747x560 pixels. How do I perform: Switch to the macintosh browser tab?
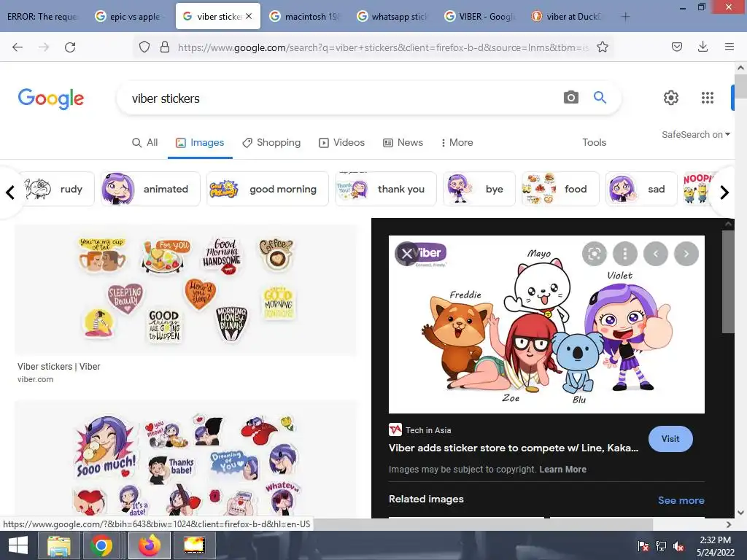(306, 17)
